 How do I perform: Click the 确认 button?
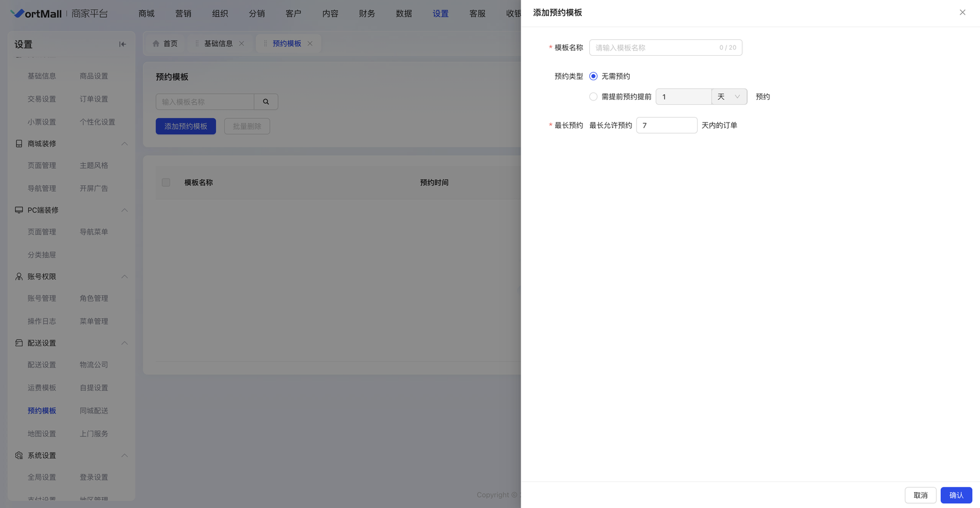(x=956, y=495)
